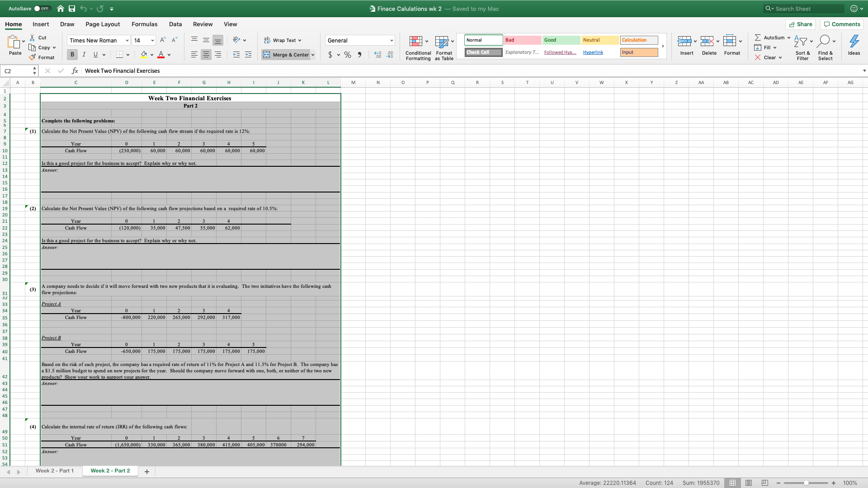Open the Formulas ribbon tab

[x=144, y=24]
